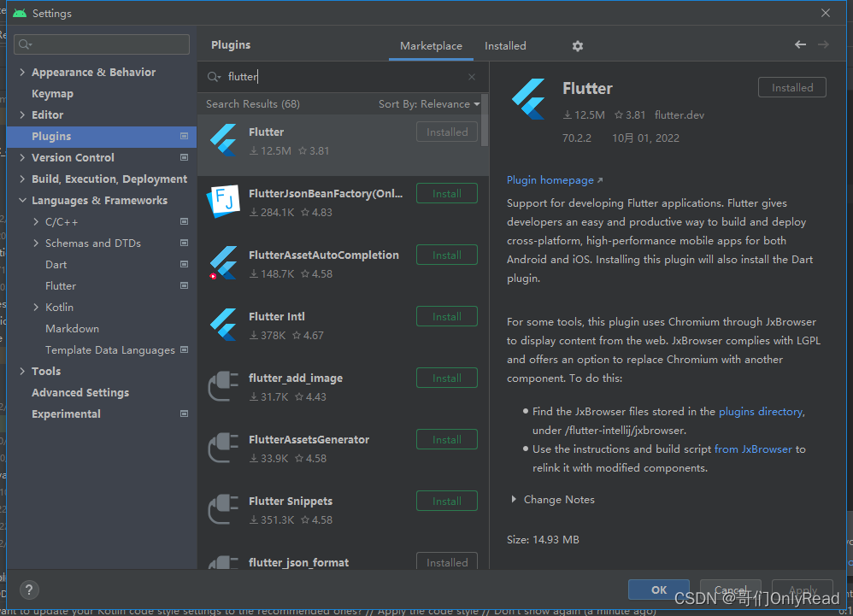The width and height of the screenshot is (853, 616).
Task: Click the Flutter Snippets plug icon
Action: (x=224, y=509)
